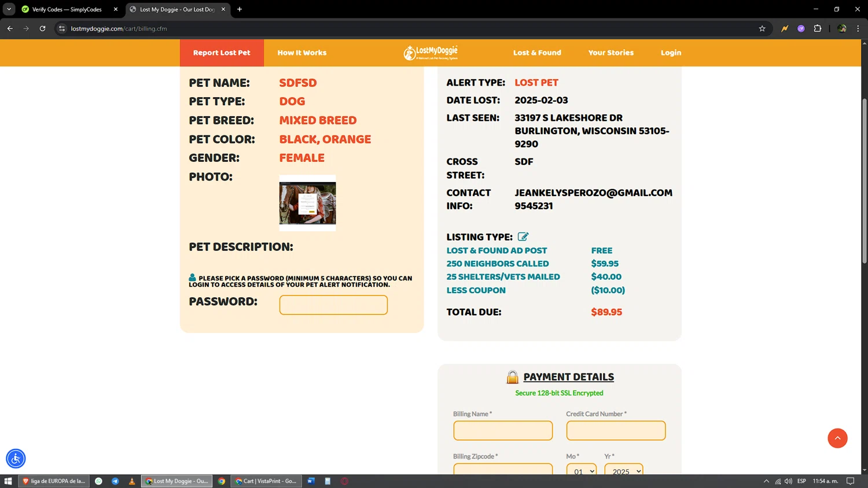Select the Lost My Doggie browser tab
This screenshot has height=488, width=868.
click(176, 9)
